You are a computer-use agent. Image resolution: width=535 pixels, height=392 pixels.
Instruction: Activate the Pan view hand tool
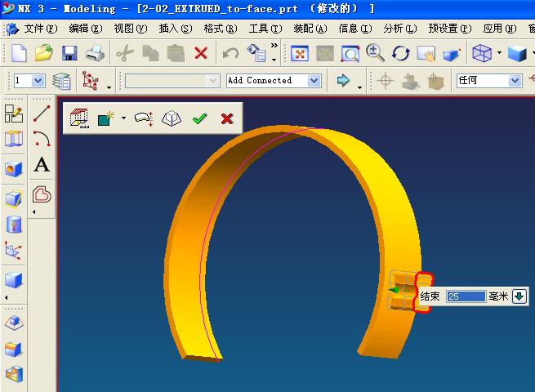coord(426,53)
